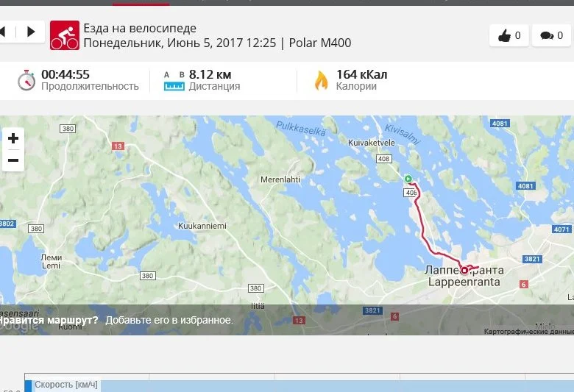This screenshot has width=574, height=392.
Task: Zoom out the map with minus button
Action: pyautogui.click(x=13, y=160)
